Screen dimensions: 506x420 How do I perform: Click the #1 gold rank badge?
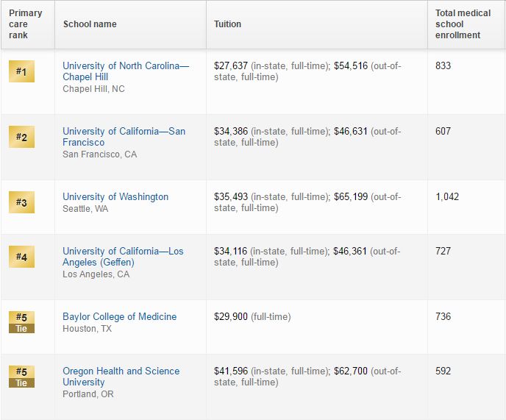[x=21, y=71]
